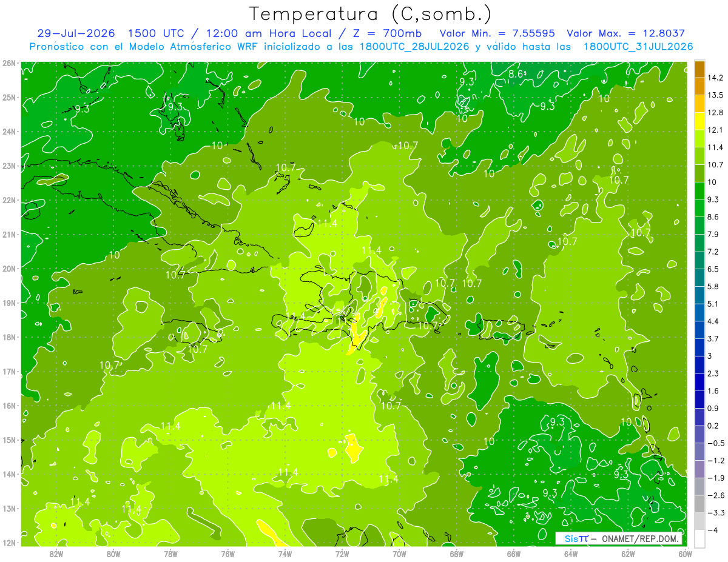
Task: Click the white swatch below -4 in the scale
Action: (699, 538)
